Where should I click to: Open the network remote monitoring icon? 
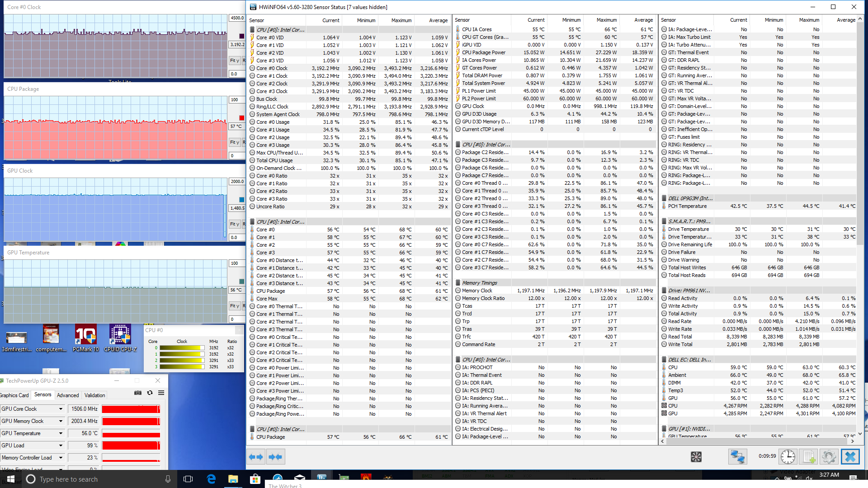point(737,457)
